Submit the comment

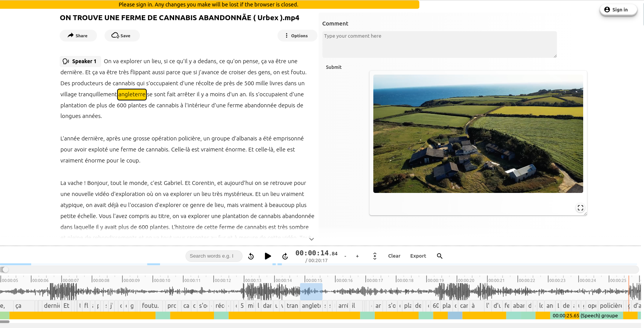tap(333, 67)
